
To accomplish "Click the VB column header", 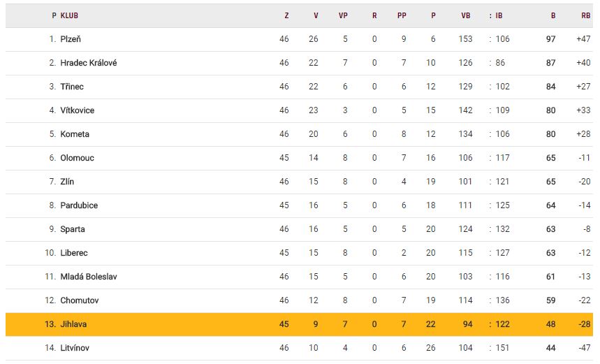I will coord(466,15).
